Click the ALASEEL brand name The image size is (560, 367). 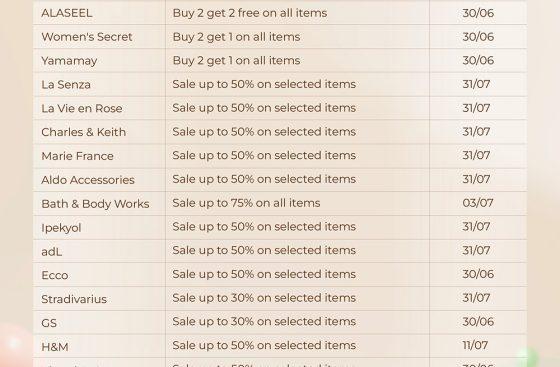(67, 13)
